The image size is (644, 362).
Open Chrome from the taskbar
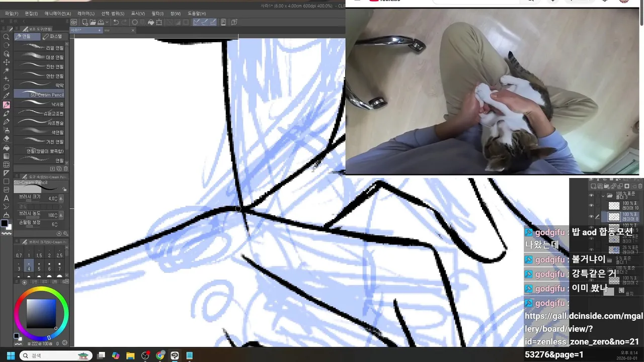(x=160, y=355)
